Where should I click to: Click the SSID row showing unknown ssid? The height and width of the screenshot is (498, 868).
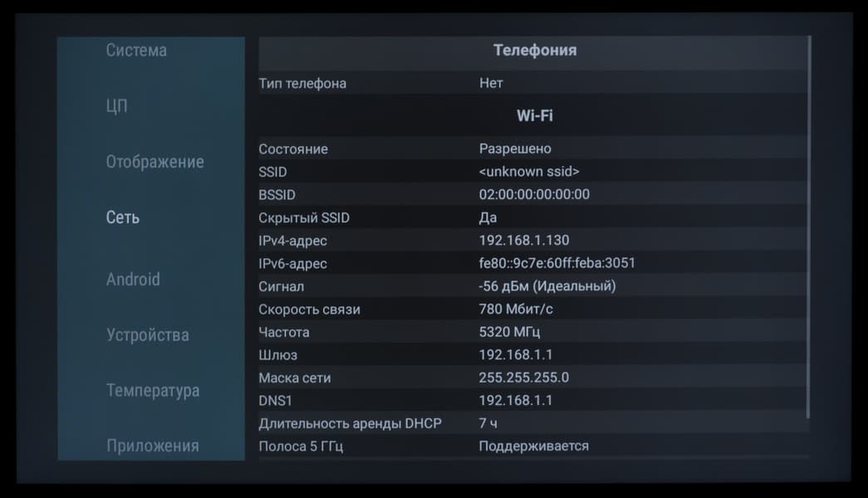(532, 172)
